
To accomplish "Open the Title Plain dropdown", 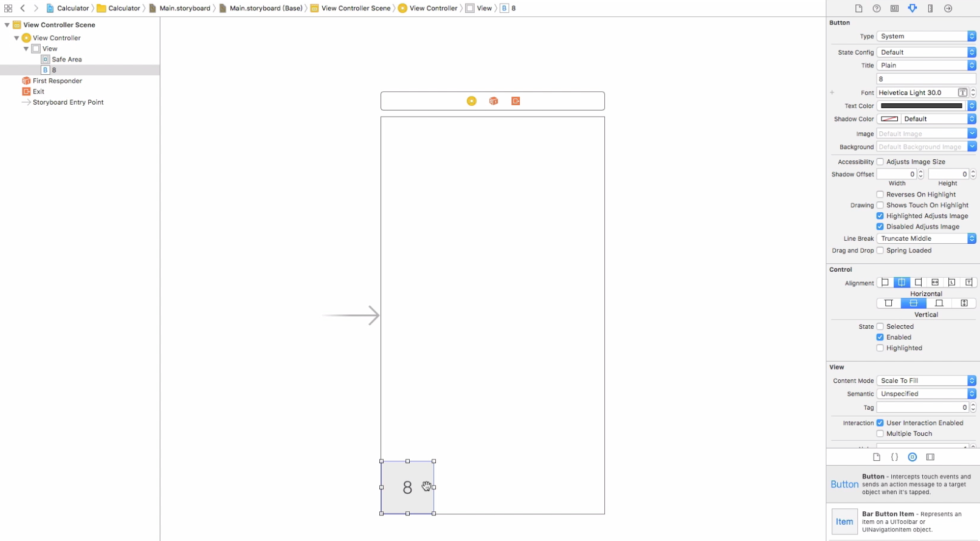I will 926,66.
